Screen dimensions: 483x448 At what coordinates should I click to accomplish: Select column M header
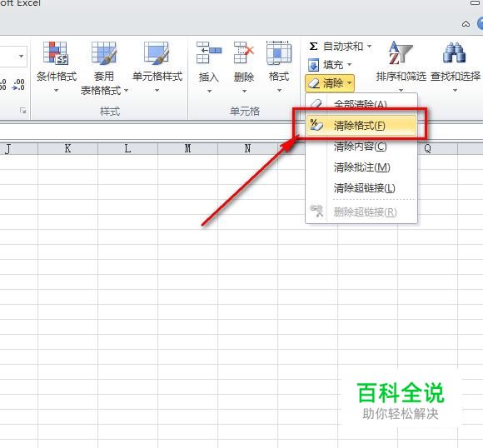click(x=187, y=148)
